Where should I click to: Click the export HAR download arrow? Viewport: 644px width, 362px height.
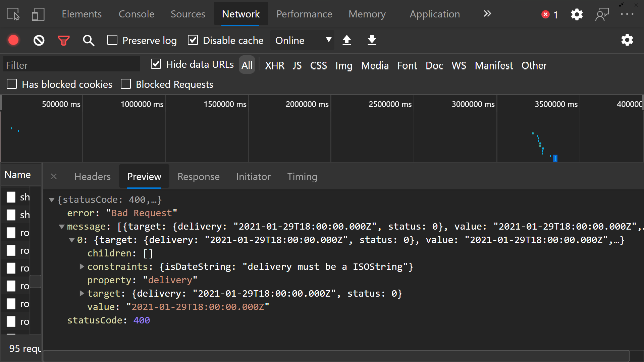372,40
